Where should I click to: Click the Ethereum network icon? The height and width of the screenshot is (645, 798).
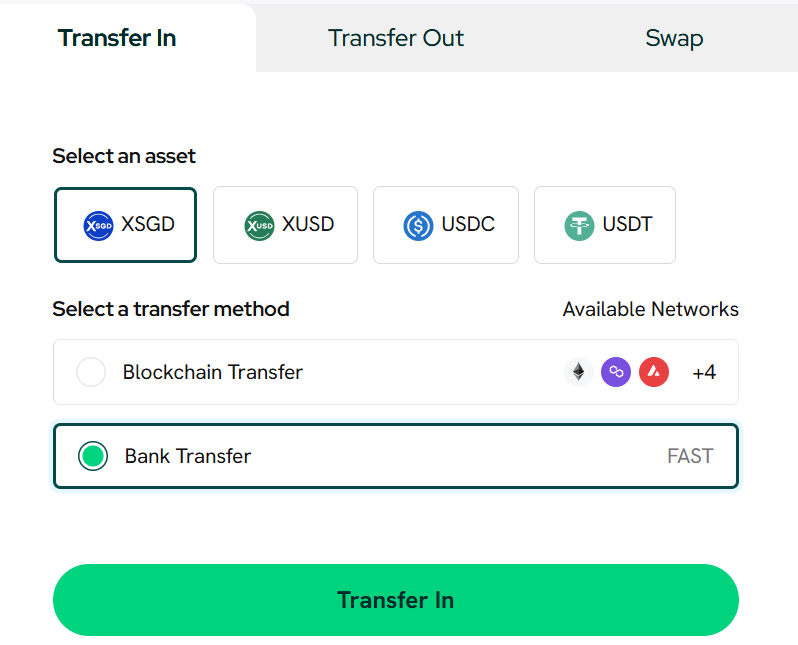(578, 373)
